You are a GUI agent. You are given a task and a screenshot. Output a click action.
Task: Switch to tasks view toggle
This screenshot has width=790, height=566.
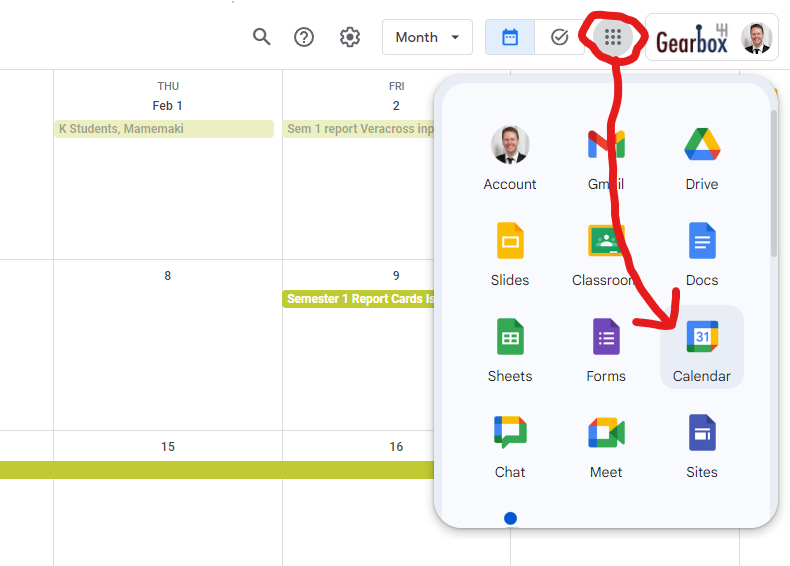tap(560, 37)
